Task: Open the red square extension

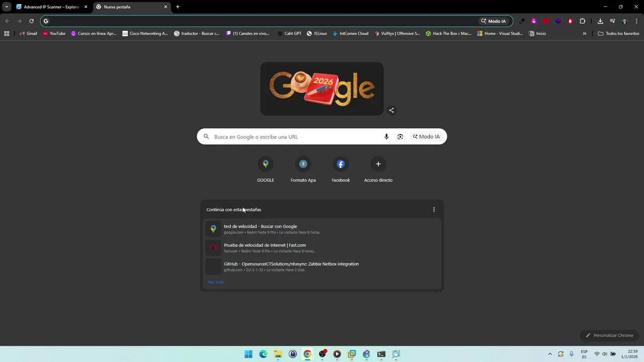Action: click(546, 21)
